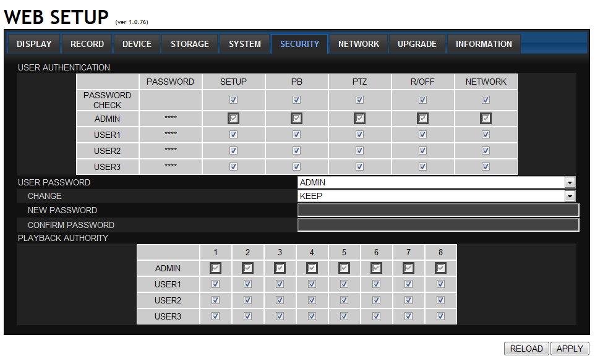Image resolution: width=595 pixels, height=364 pixels.
Task: Toggle USER3 NETWORK permission checkbox
Action: coord(486,166)
